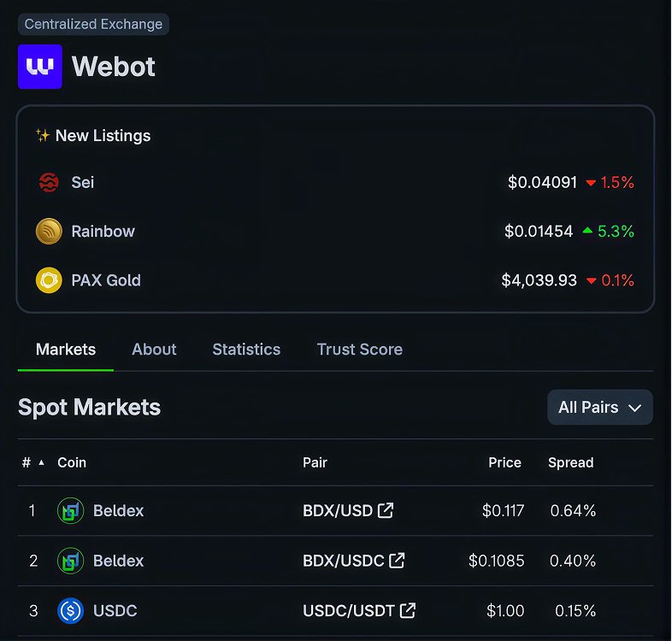Image resolution: width=672 pixels, height=641 pixels.
Task: Click the Sei coin icon
Action: (49, 183)
